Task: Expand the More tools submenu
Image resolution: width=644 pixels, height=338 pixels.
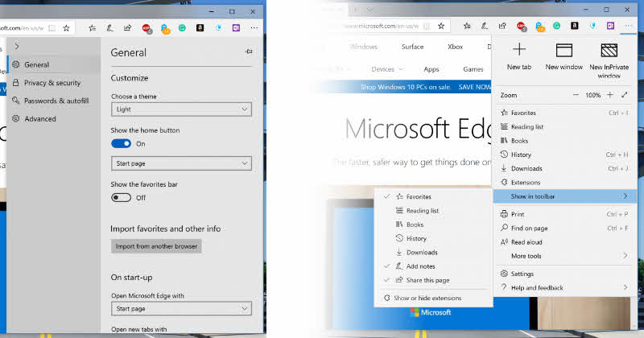Action: click(565, 256)
